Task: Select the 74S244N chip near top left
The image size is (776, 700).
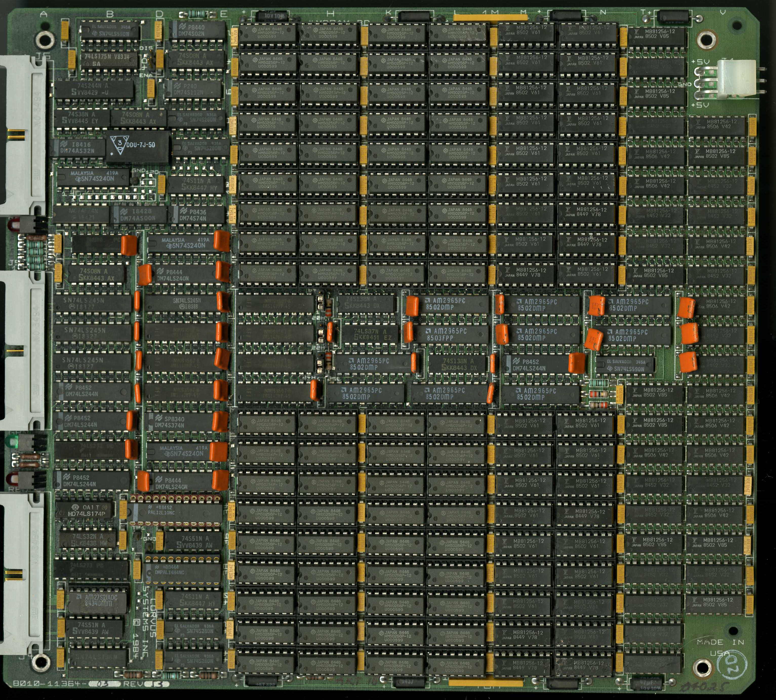Action: (x=95, y=89)
